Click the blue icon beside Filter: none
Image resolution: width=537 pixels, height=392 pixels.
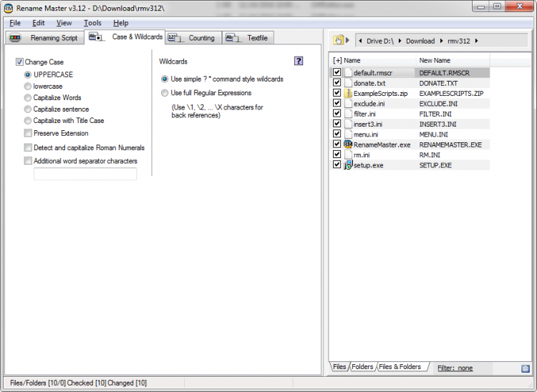[526, 368]
